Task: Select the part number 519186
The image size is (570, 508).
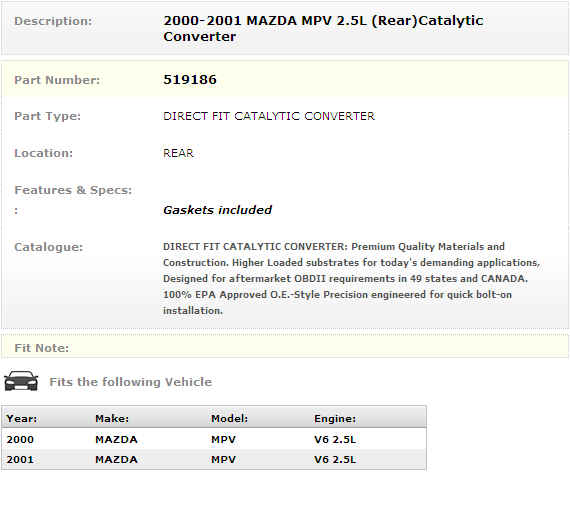Action: coord(190,80)
